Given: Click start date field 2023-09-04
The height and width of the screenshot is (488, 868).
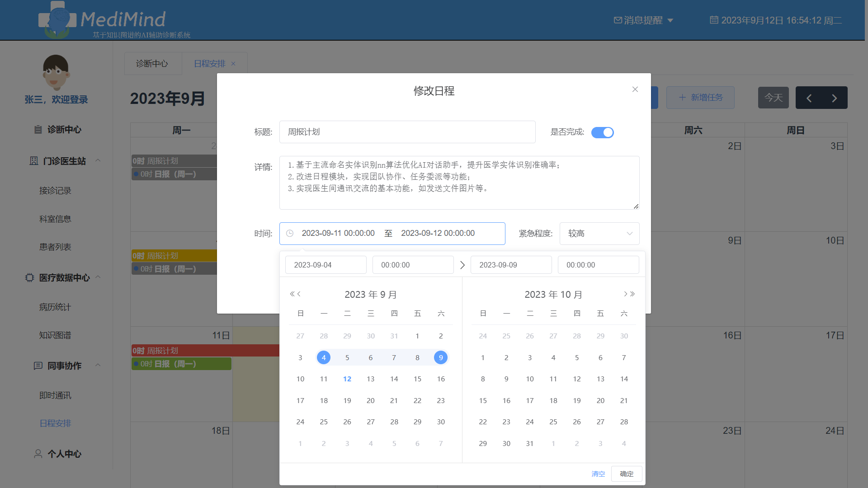Looking at the screenshot, I should (x=326, y=265).
